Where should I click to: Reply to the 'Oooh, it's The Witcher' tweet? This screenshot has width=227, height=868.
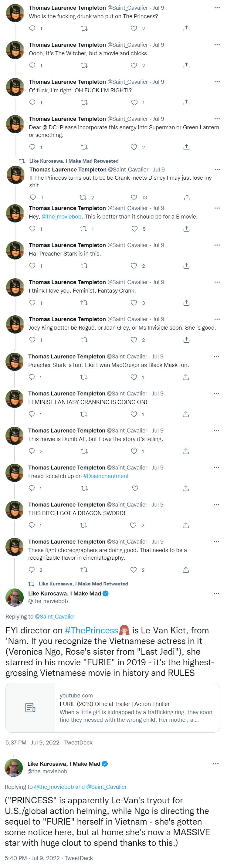[32, 65]
